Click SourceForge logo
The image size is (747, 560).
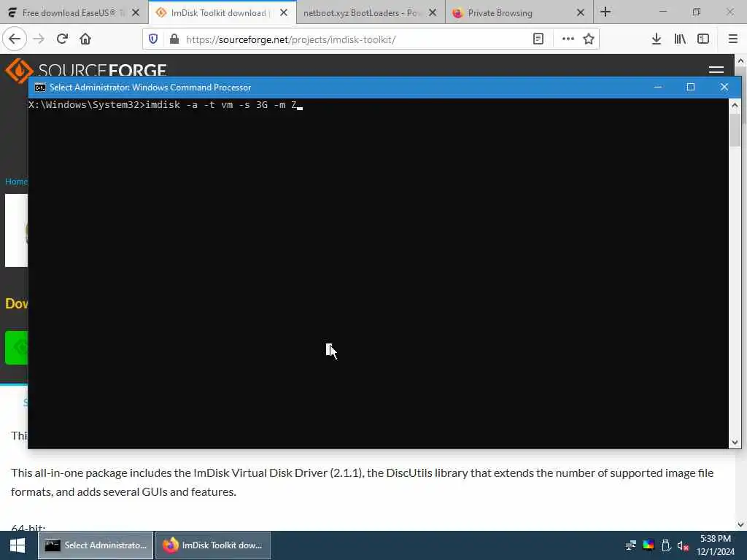(x=86, y=69)
